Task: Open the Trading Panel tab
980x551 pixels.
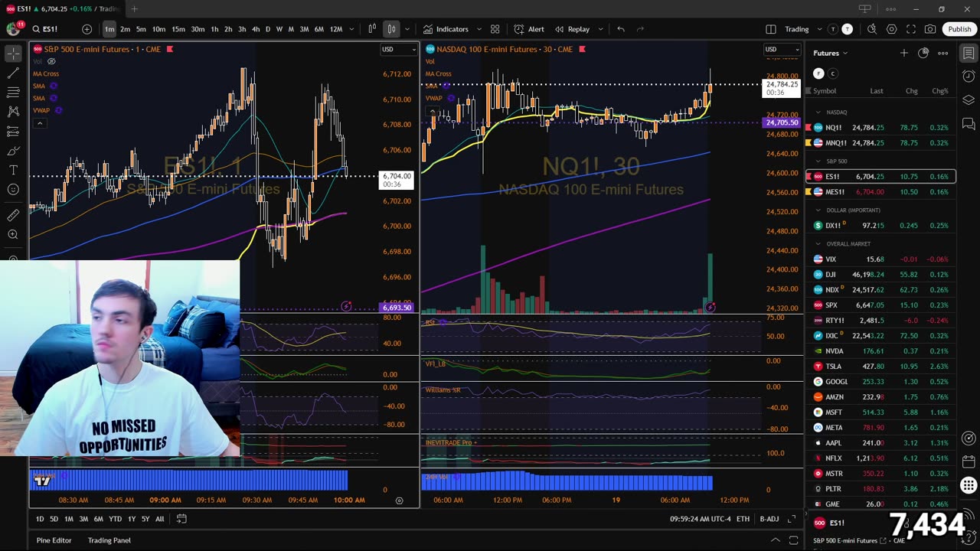Action: point(109,540)
